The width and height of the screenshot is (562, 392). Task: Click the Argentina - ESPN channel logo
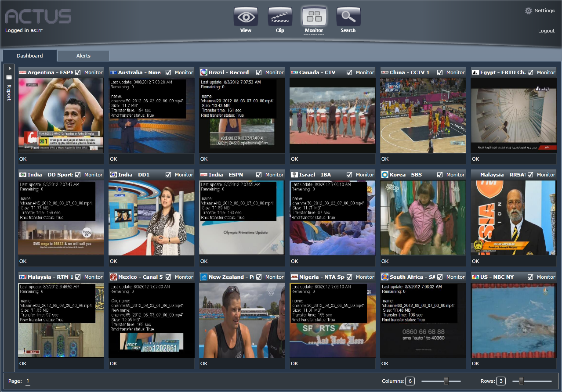(23, 72)
